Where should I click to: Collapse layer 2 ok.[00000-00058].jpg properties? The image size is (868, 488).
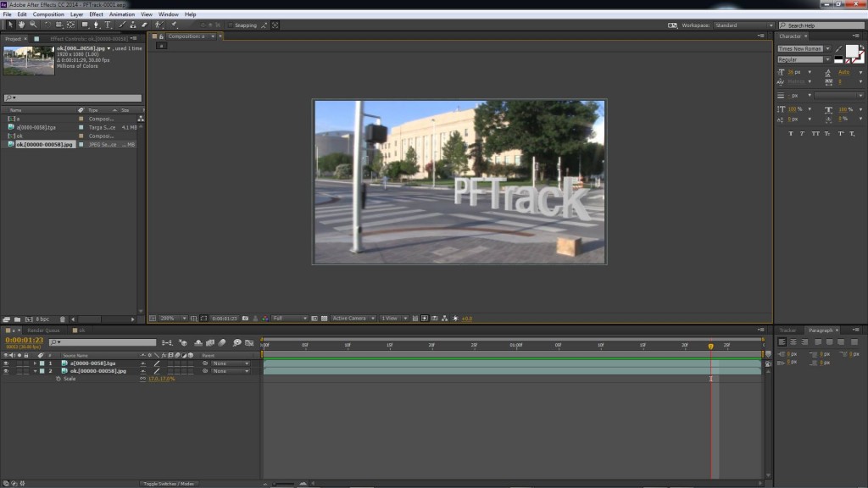pyautogui.click(x=35, y=371)
